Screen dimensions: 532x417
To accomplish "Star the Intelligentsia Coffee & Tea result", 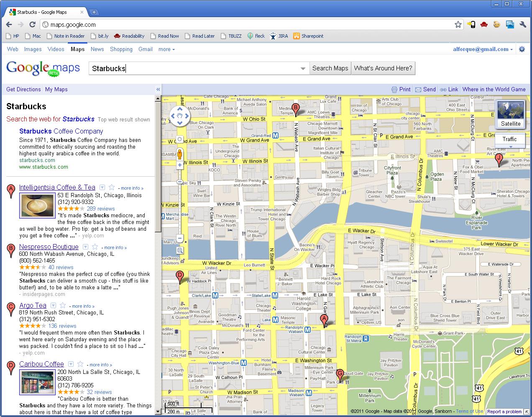I will tap(112, 188).
